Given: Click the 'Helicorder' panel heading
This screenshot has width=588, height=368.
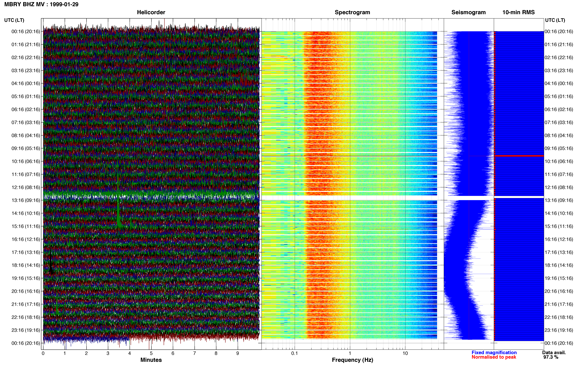Looking at the screenshot, I should pyautogui.click(x=151, y=12).
